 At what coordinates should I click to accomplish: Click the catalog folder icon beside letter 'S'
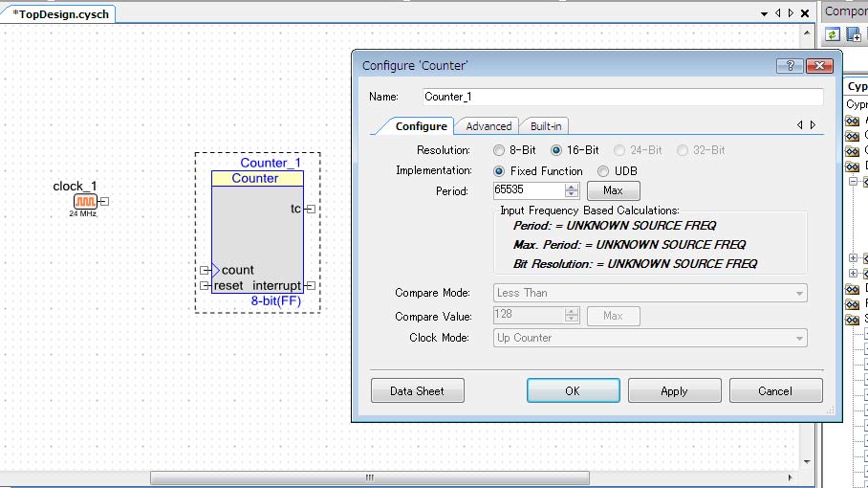[852, 319]
